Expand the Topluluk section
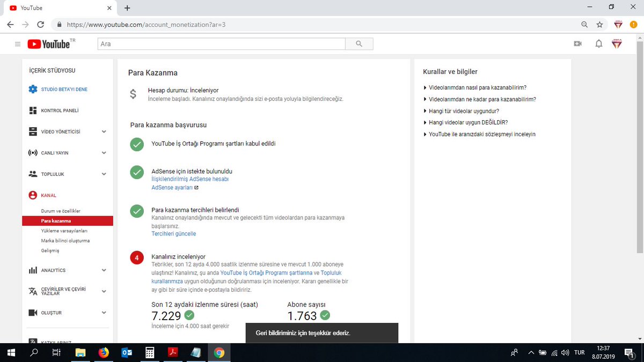Viewport: 644px width, 362px height. [104, 174]
